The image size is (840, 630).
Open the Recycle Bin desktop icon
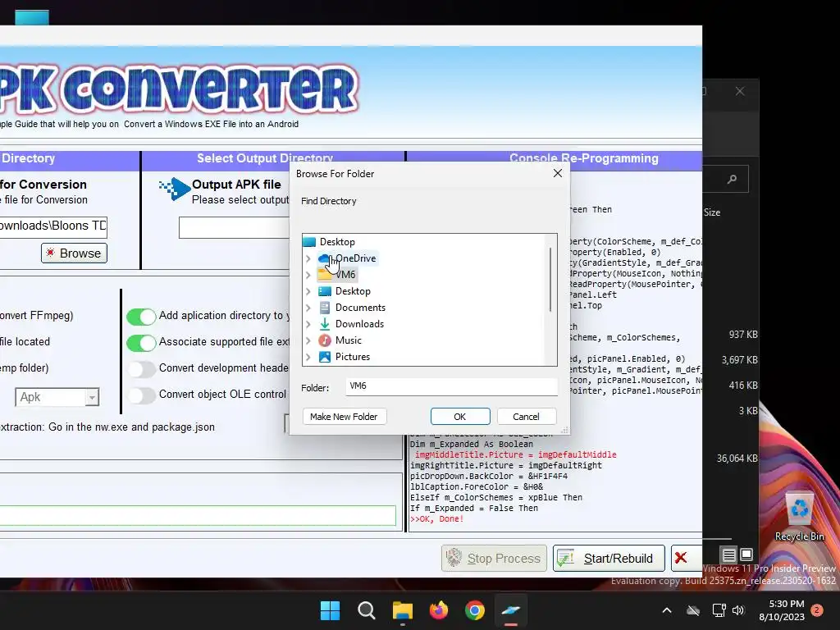point(799,517)
